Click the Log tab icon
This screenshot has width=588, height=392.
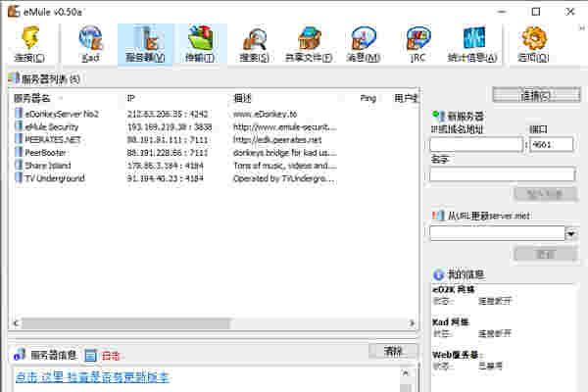coord(90,355)
